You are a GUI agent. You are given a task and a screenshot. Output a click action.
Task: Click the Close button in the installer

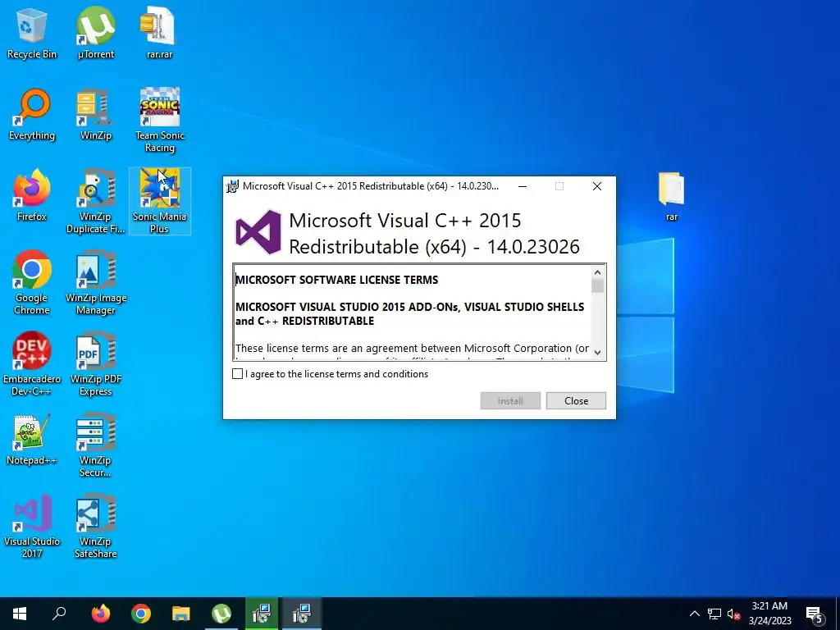tap(576, 400)
